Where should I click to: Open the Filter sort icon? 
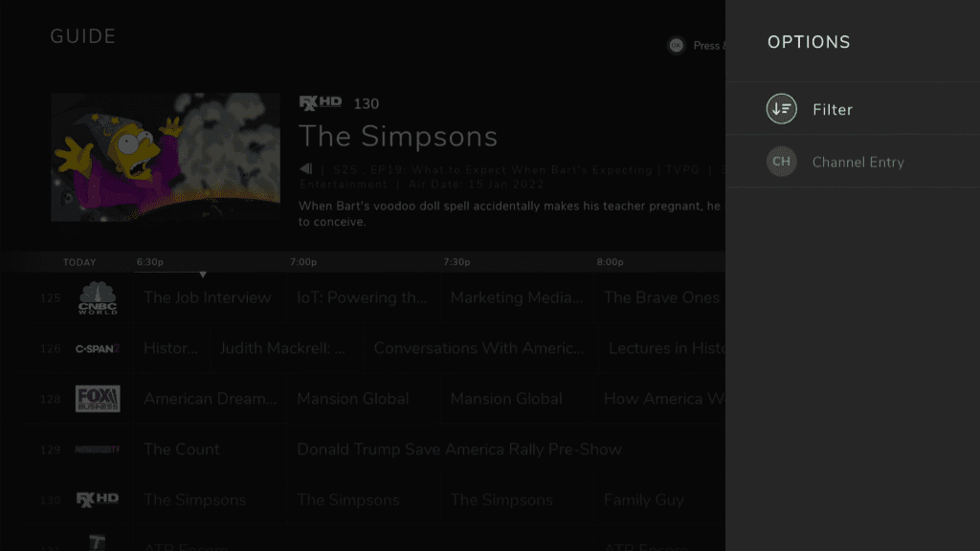point(781,109)
